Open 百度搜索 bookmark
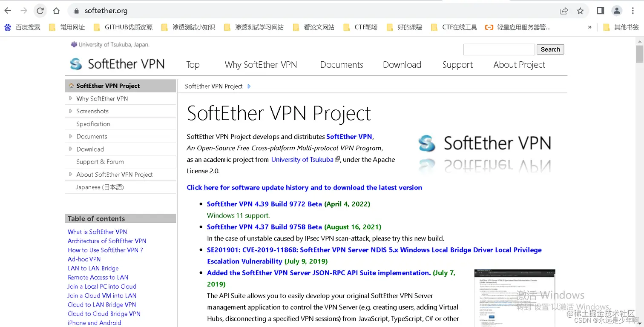This screenshot has height=327, width=644. (23, 27)
